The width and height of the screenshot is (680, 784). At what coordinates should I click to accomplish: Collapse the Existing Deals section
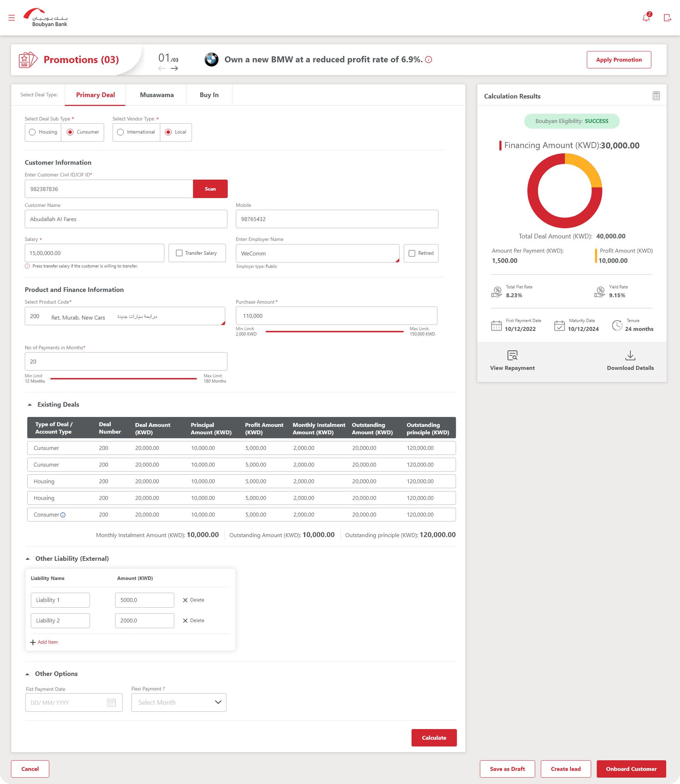(30, 405)
